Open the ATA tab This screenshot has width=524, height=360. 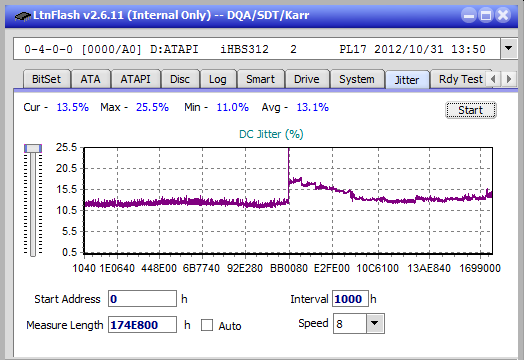coord(91,79)
